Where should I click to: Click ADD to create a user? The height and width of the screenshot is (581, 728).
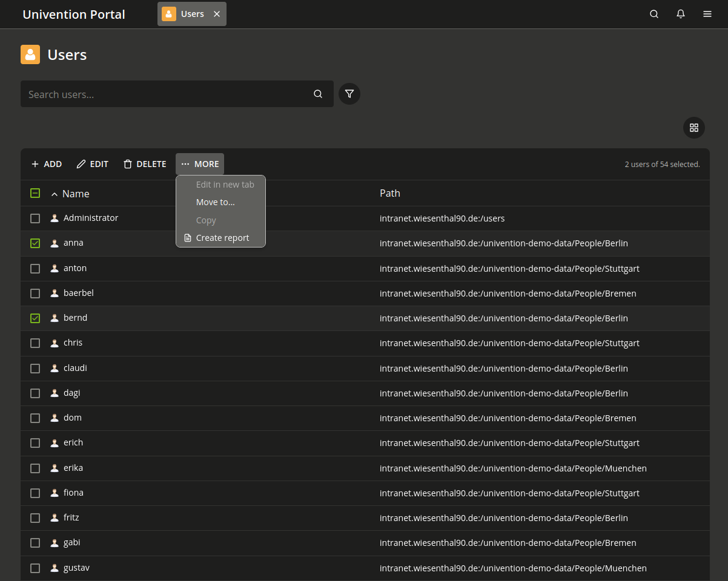click(x=47, y=164)
